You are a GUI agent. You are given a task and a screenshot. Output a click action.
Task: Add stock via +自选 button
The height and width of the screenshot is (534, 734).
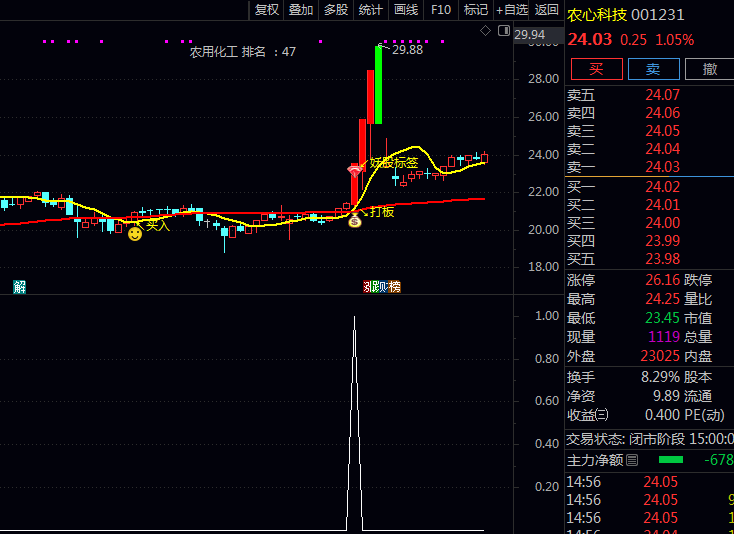[x=512, y=10]
